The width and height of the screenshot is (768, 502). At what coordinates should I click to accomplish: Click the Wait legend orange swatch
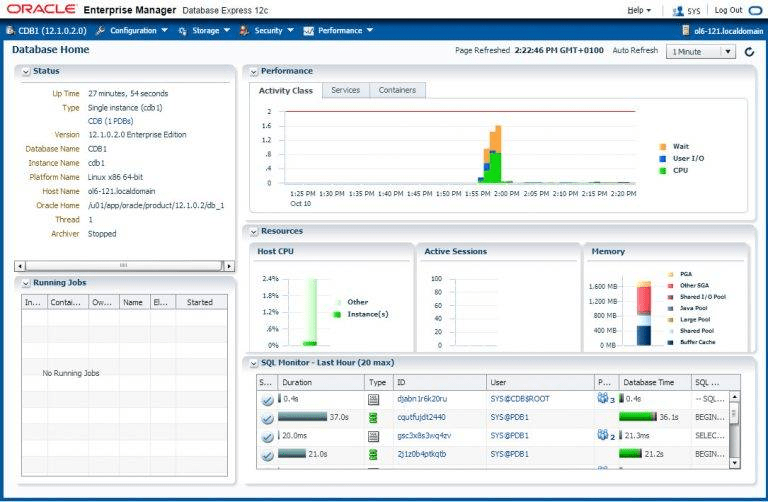tap(663, 146)
